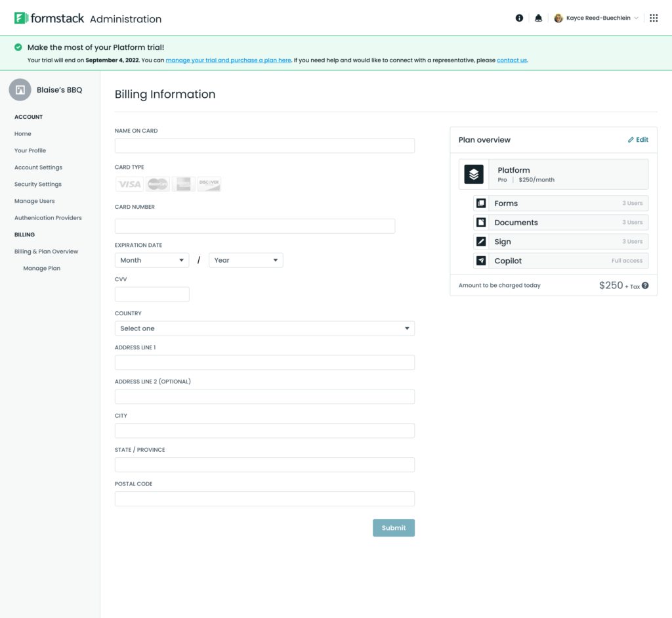Click the Blaise's BBQ organization avatar
672x618 pixels.
(x=20, y=89)
